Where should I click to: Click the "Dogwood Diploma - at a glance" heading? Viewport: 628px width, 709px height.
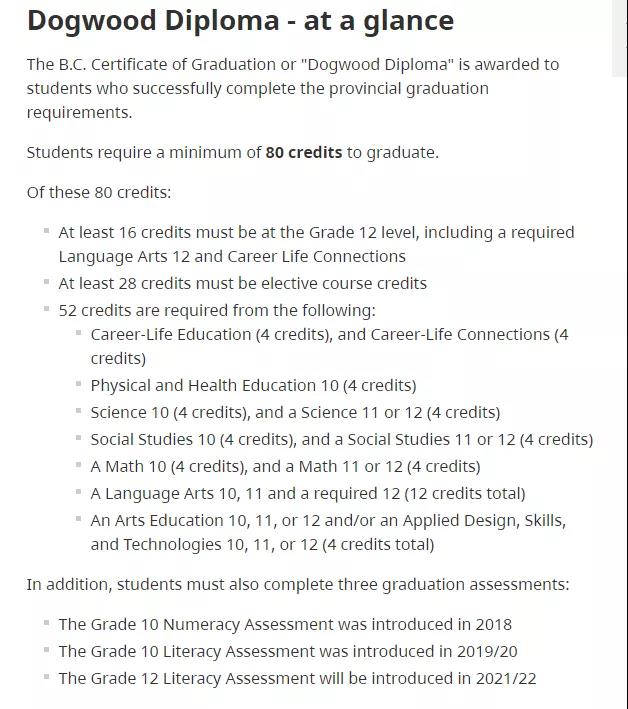[240, 21]
